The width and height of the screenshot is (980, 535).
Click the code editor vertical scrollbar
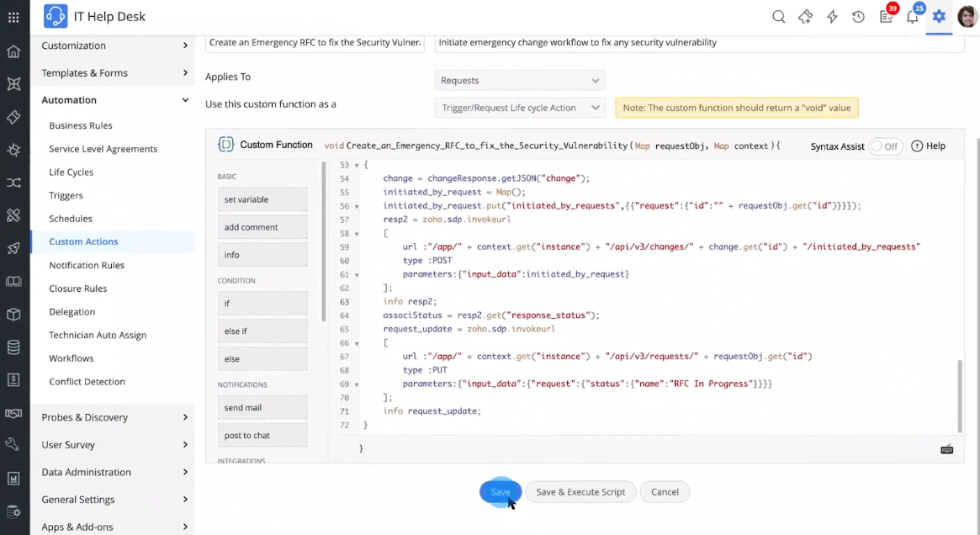(960, 396)
